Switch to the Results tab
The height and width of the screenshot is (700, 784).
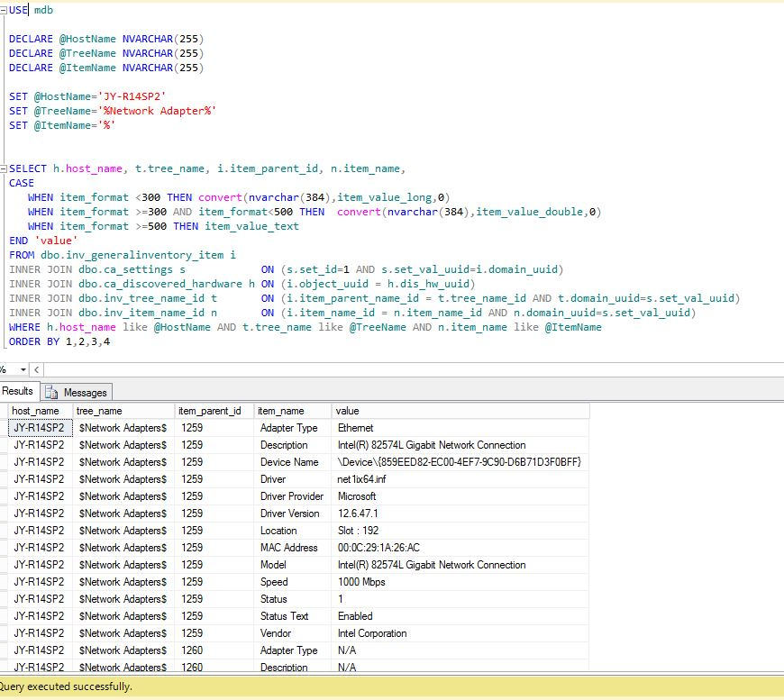[18, 391]
